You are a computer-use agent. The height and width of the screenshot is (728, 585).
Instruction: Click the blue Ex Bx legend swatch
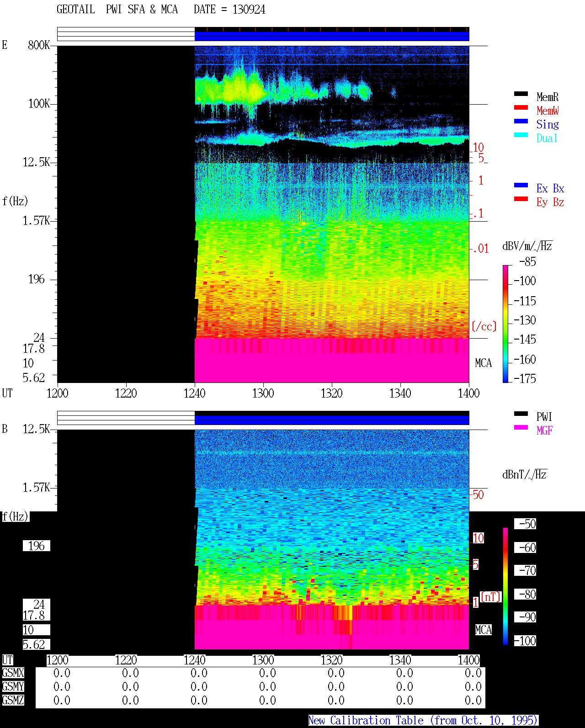(x=521, y=185)
